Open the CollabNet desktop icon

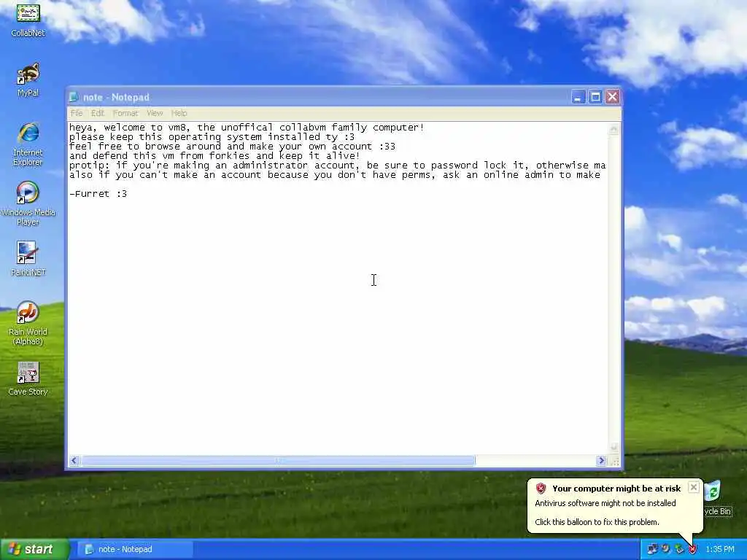28,19
